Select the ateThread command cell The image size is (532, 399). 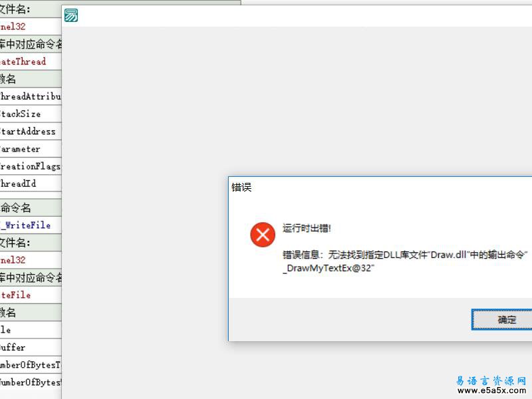[x=31, y=61]
